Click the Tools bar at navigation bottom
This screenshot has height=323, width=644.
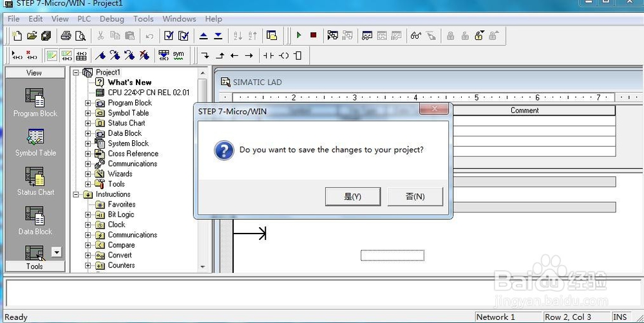pyautogui.click(x=35, y=266)
